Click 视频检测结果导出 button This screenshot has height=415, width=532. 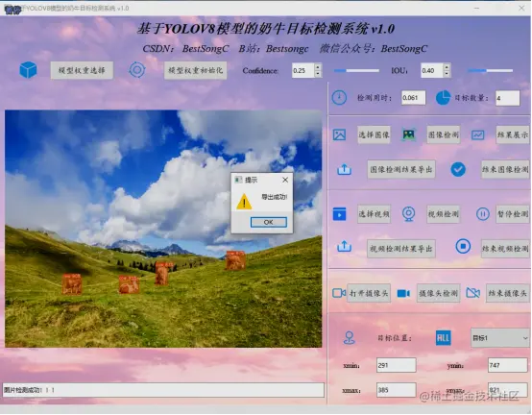(x=401, y=249)
